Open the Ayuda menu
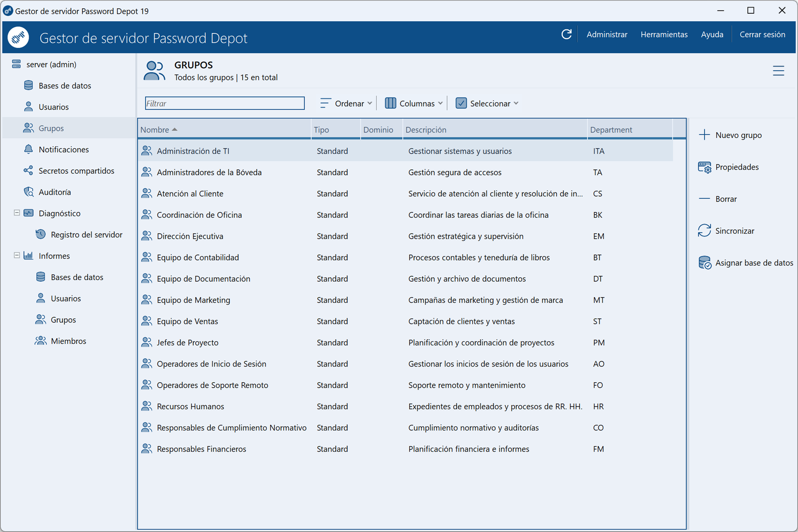This screenshot has width=798, height=532. click(x=712, y=34)
